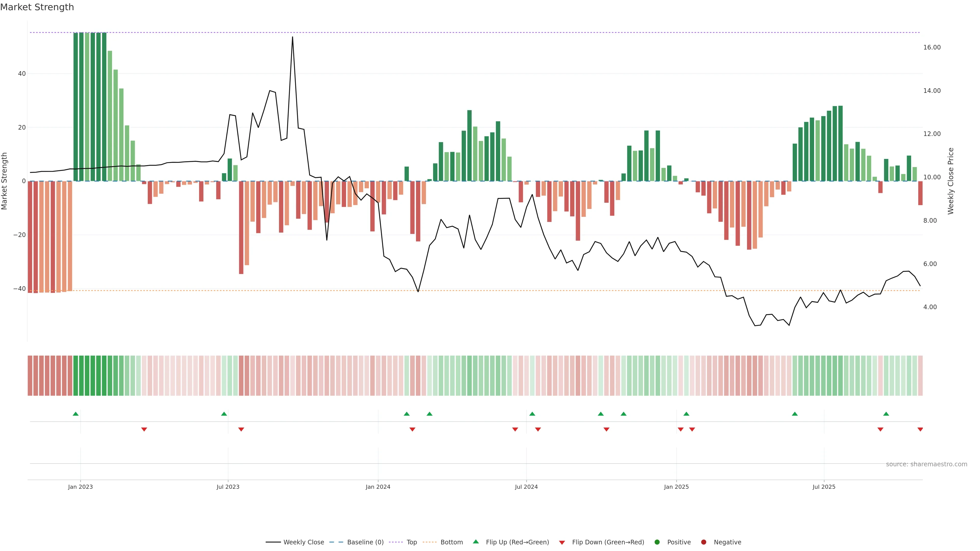Viewport: 980px width, 551px height.
Task: Click the Market Strength chart title
Action: coord(37,7)
